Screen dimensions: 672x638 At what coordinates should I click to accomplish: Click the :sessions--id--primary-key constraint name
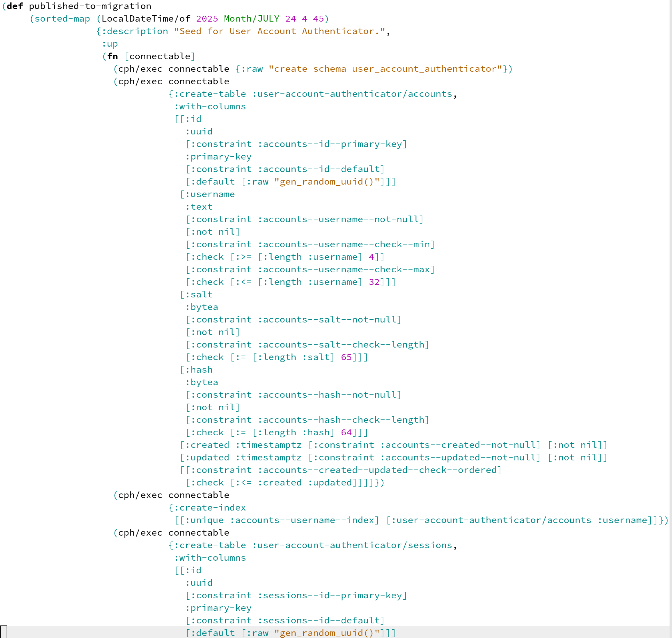pos(330,596)
